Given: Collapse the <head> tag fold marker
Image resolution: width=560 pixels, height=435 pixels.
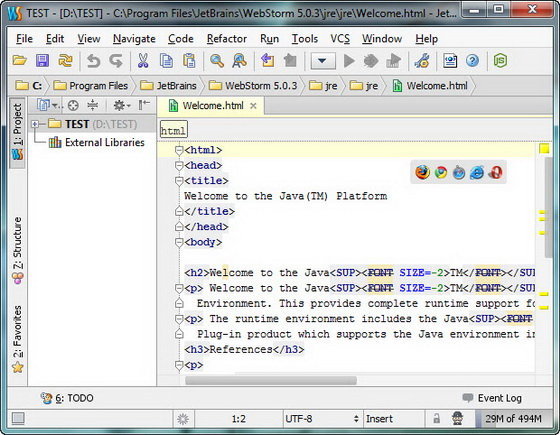Looking at the screenshot, I should 179,166.
